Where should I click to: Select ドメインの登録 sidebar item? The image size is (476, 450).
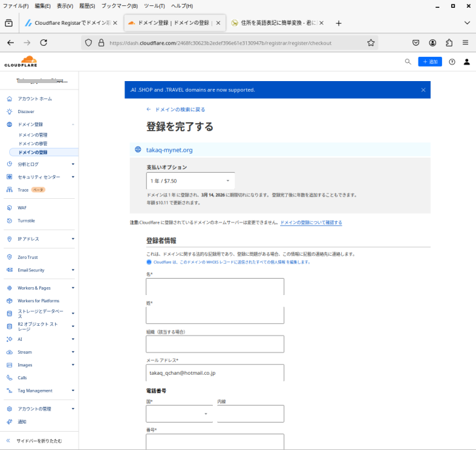[44, 152]
